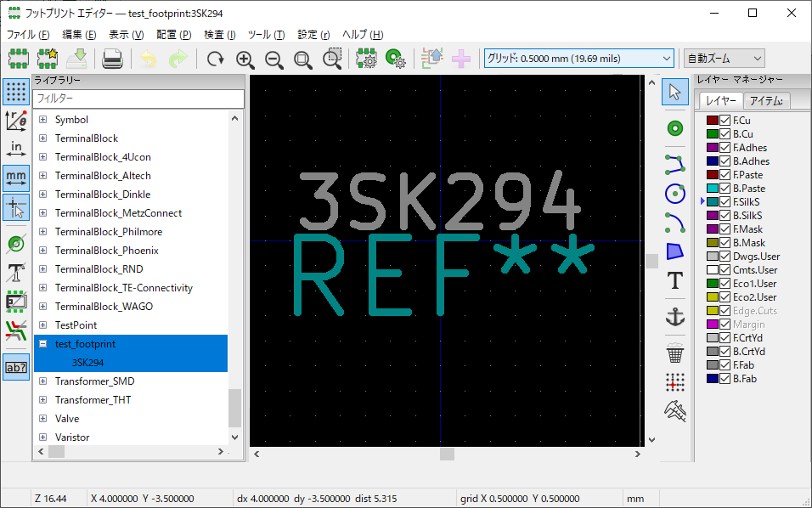Click the F.SilkS layer color swatch
Screen dimensions: 812x508
[713, 202]
